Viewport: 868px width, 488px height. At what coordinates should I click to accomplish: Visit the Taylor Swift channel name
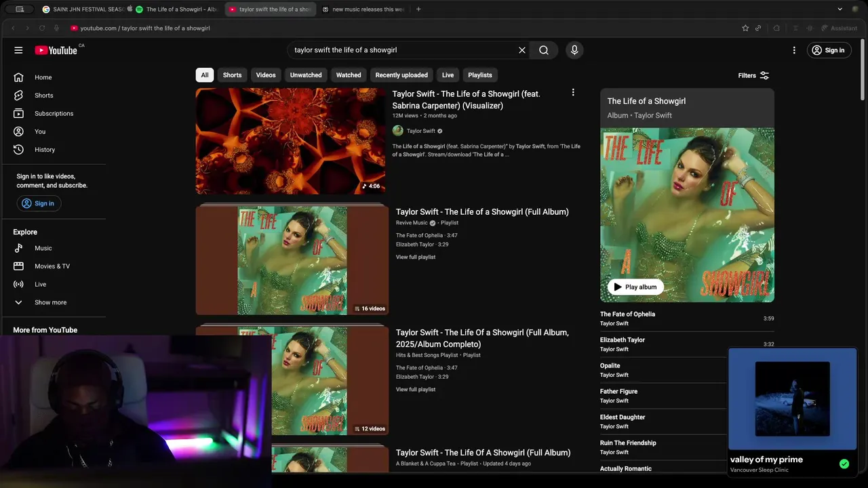[421, 131]
